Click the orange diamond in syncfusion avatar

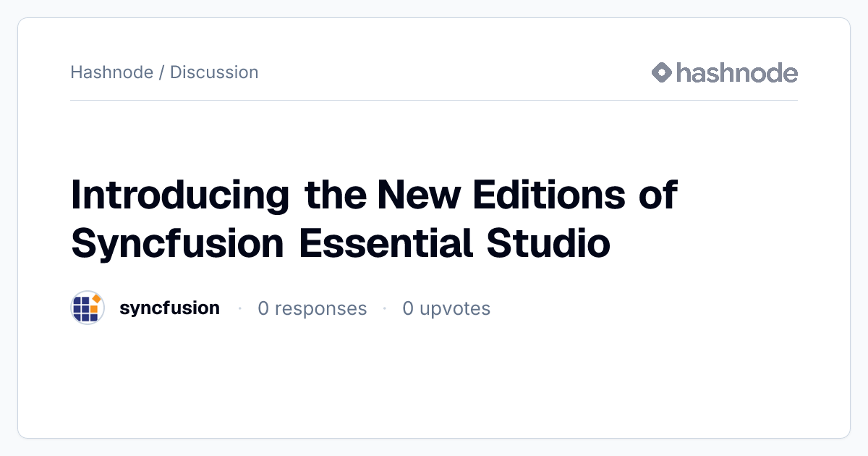tap(96, 299)
